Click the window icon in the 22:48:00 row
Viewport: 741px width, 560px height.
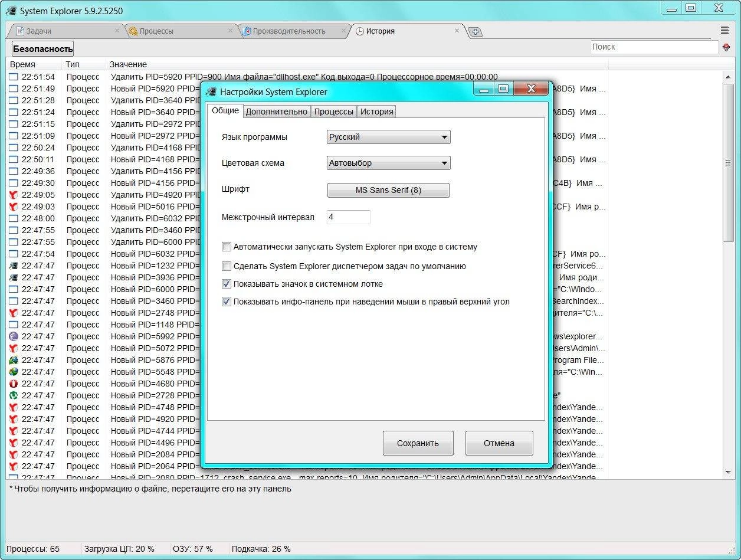(x=14, y=218)
